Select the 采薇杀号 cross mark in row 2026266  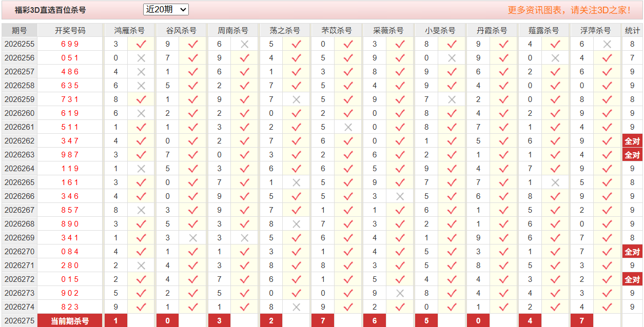point(400,196)
